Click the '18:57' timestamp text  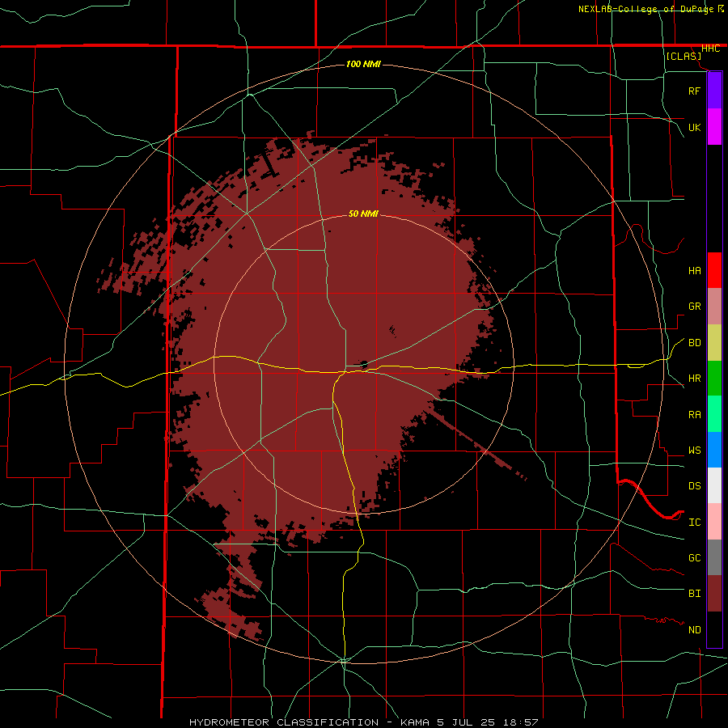[x=521, y=722]
